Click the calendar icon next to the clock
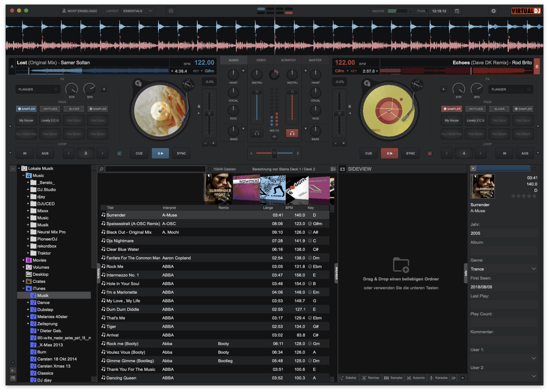The height and width of the screenshot is (392, 549). 457,11
